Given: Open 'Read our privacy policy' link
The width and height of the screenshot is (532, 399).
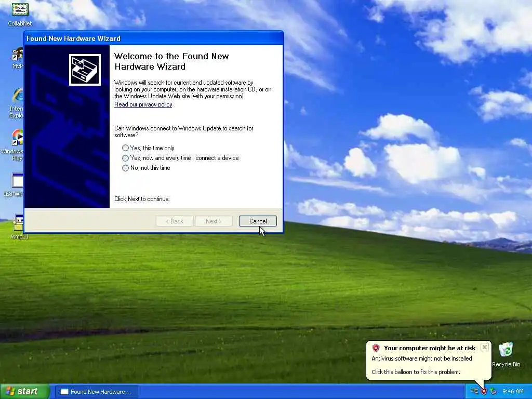Looking at the screenshot, I should pos(143,104).
